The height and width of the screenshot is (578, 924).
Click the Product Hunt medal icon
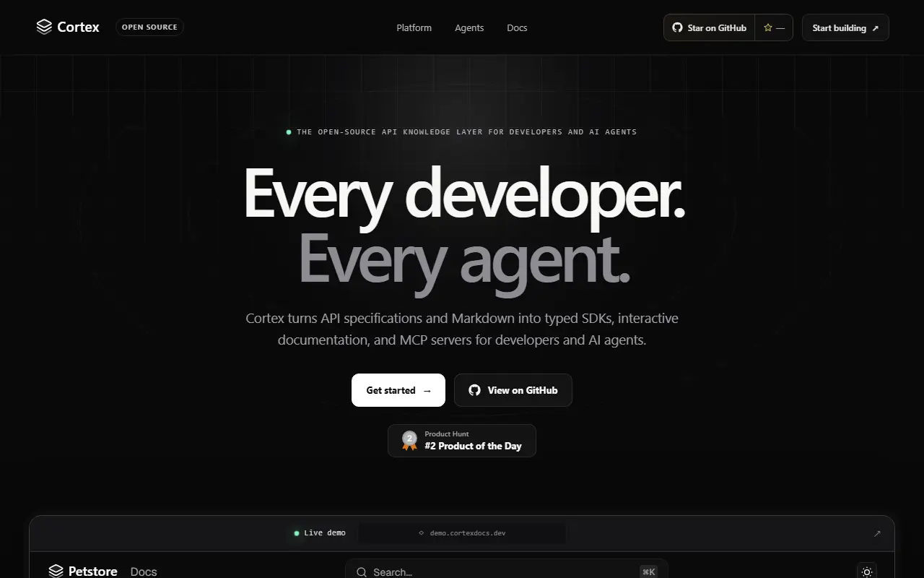point(409,441)
